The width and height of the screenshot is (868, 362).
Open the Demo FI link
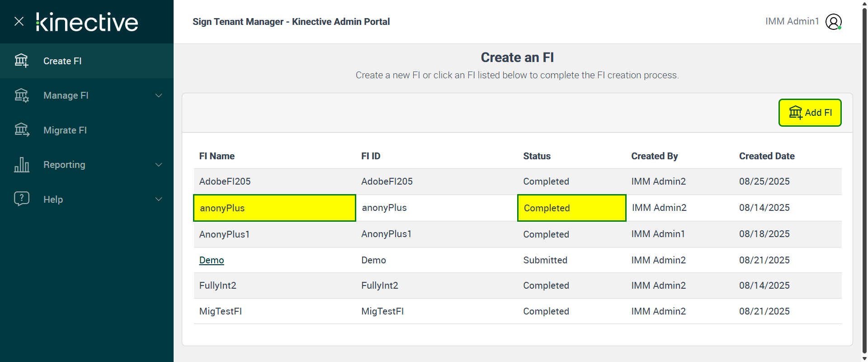pos(212,260)
